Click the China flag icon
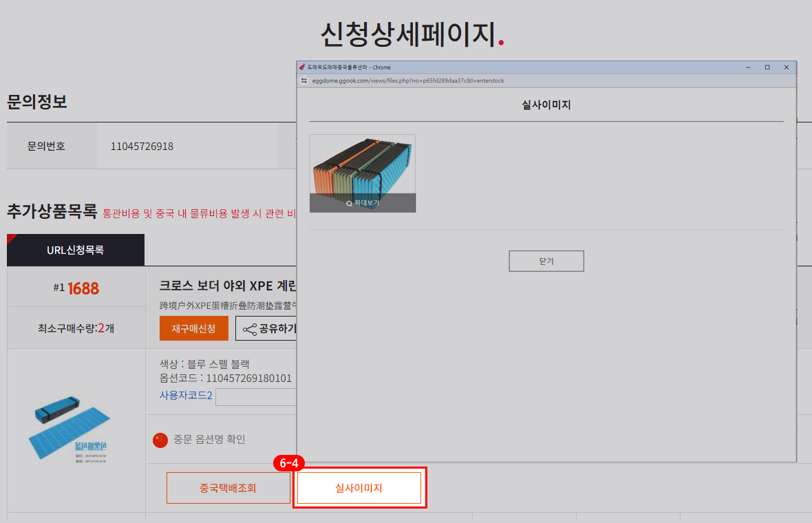 pyautogui.click(x=160, y=440)
